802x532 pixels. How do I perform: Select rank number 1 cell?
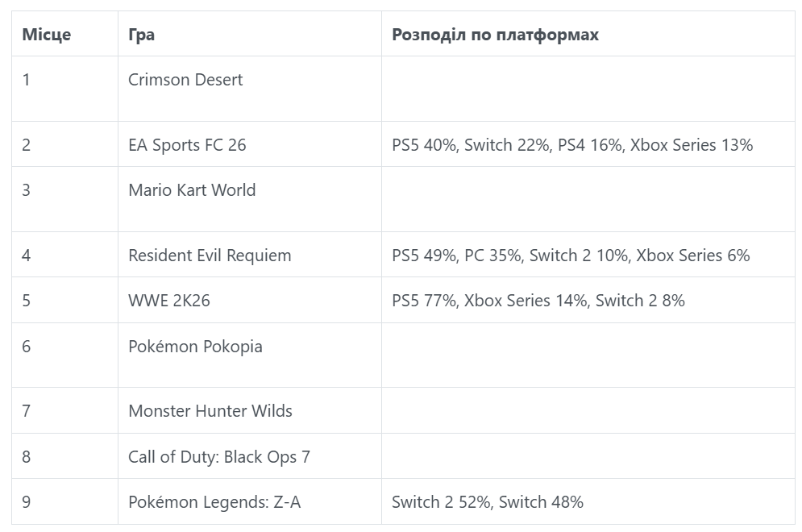pos(65,89)
